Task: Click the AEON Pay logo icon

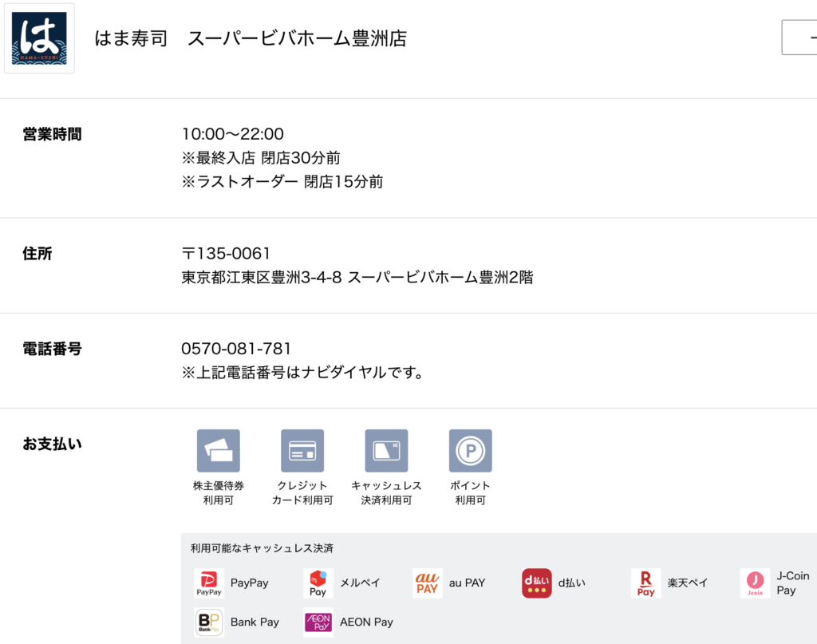Action: point(318,622)
